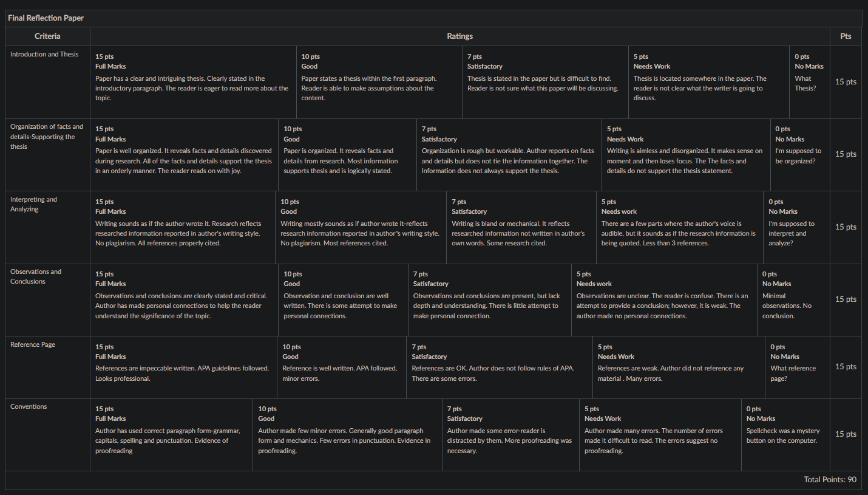
Task: Click the Final Reflection Paper rubric title
Action: coord(46,18)
